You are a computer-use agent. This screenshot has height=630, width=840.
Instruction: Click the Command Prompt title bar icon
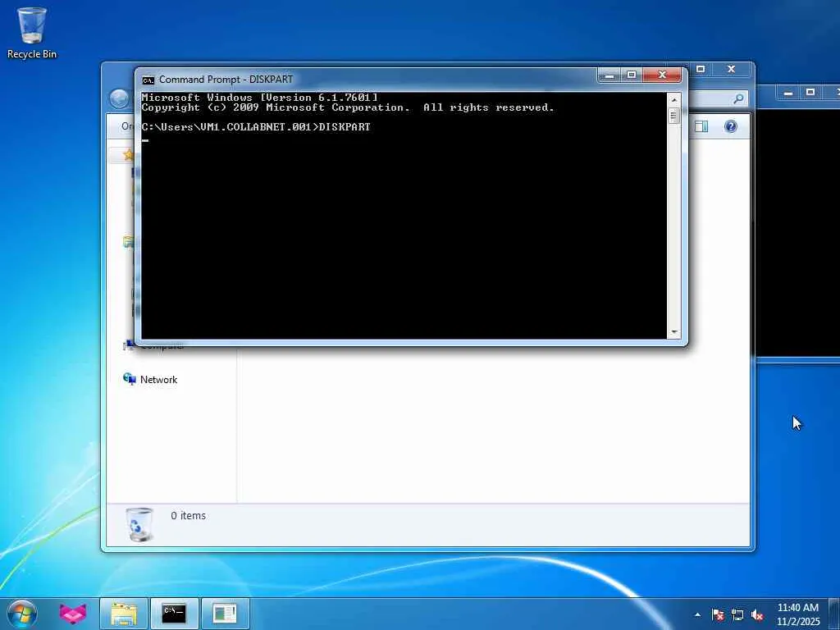pyautogui.click(x=148, y=80)
